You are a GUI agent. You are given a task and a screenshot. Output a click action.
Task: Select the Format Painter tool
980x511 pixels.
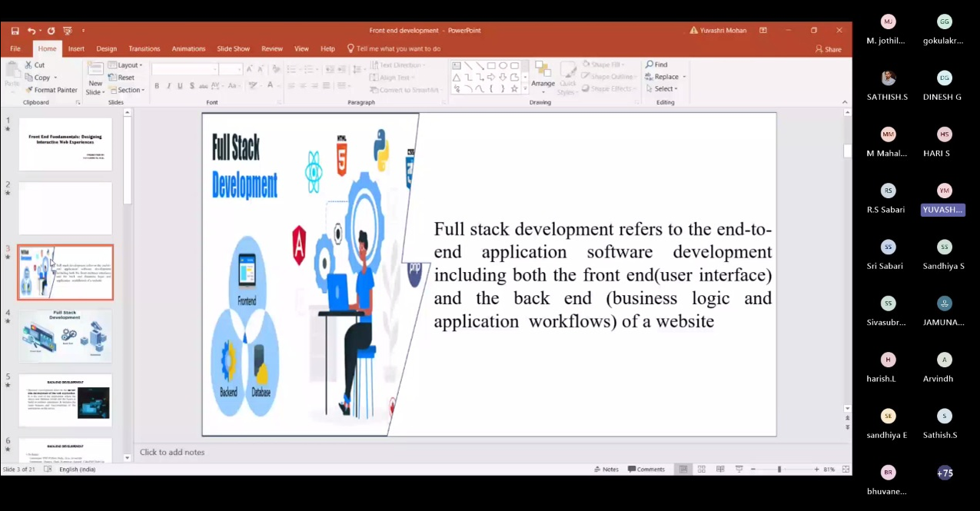51,90
